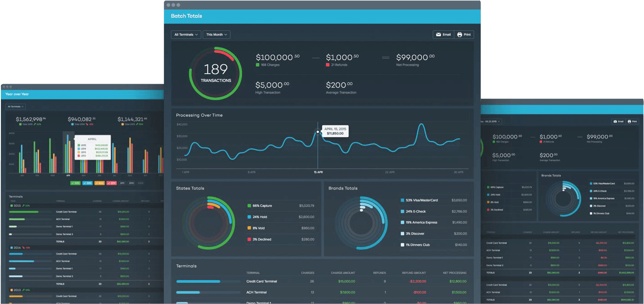Open the This Month date range dropdown

(x=216, y=34)
